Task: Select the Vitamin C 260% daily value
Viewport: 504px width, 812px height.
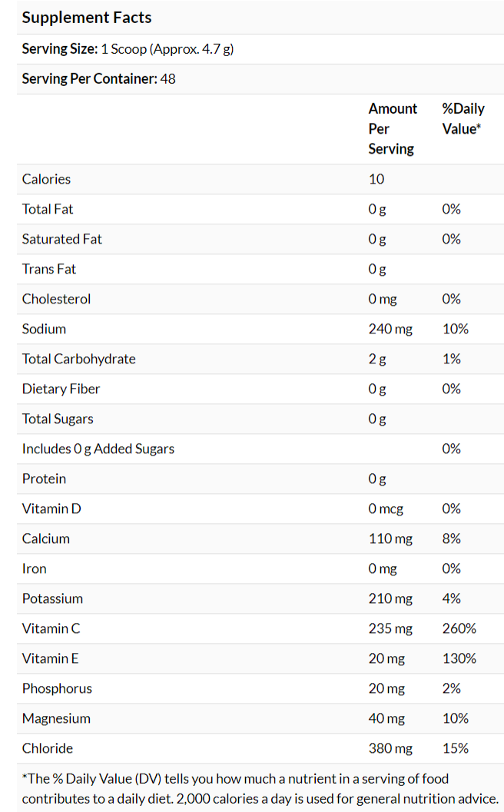Action: click(x=459, y=628)
